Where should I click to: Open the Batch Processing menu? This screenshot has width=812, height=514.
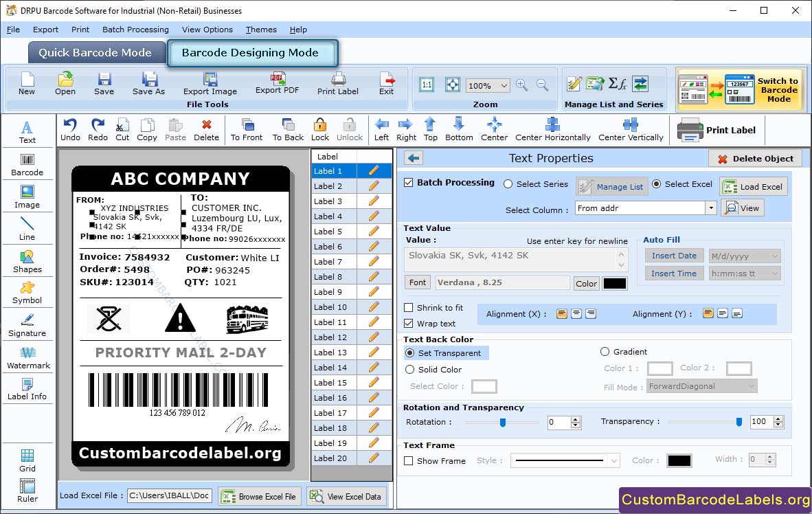pyautogui.click(x=135, y=30)
